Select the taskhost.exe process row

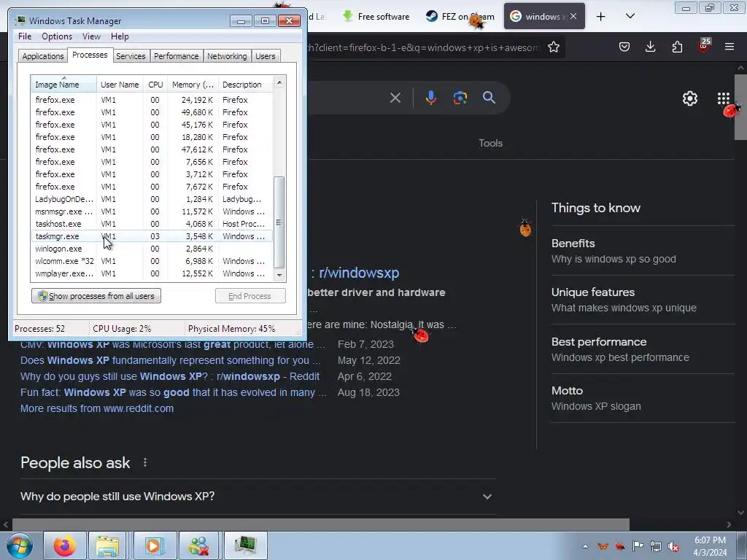(152, 224)
